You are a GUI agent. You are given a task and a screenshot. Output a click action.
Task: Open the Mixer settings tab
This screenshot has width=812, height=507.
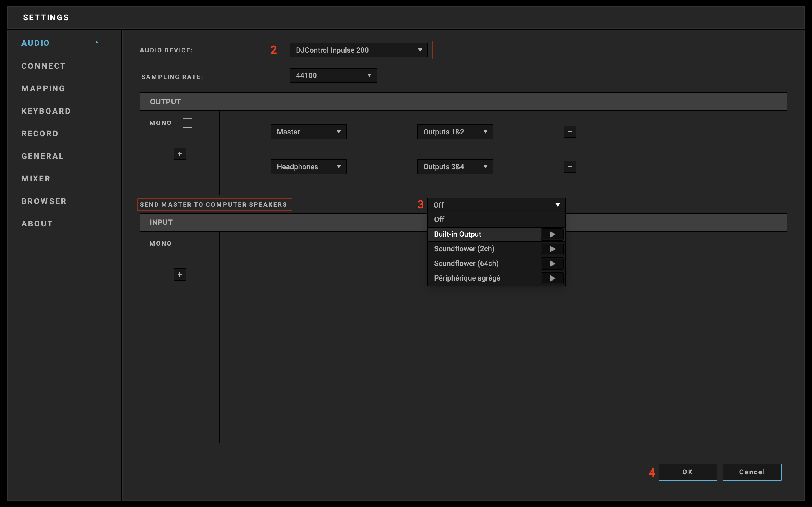coord(36,179)
